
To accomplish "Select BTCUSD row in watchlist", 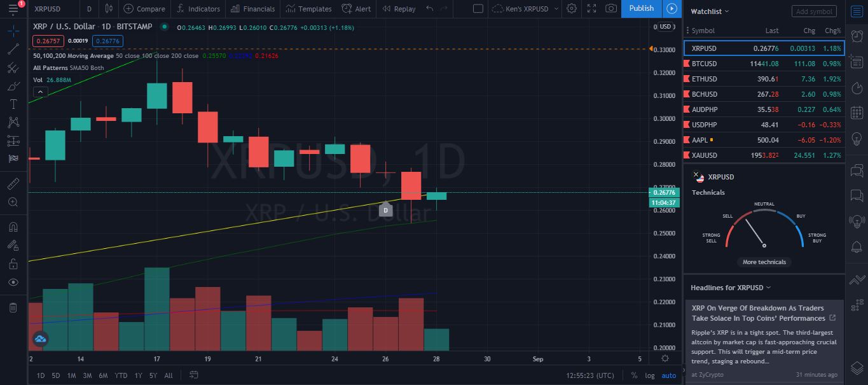I will [x=764, y=64].
